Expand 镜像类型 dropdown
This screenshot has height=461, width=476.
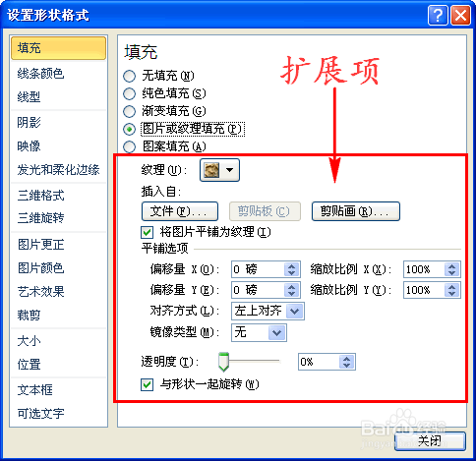pyautogui.click(x=259, y=332)
